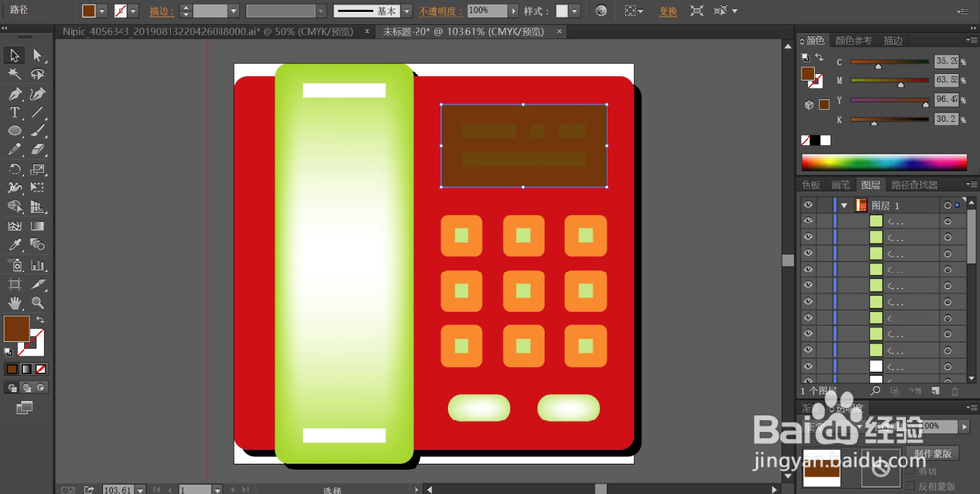Select the Ellipse tool

(15, 131)
